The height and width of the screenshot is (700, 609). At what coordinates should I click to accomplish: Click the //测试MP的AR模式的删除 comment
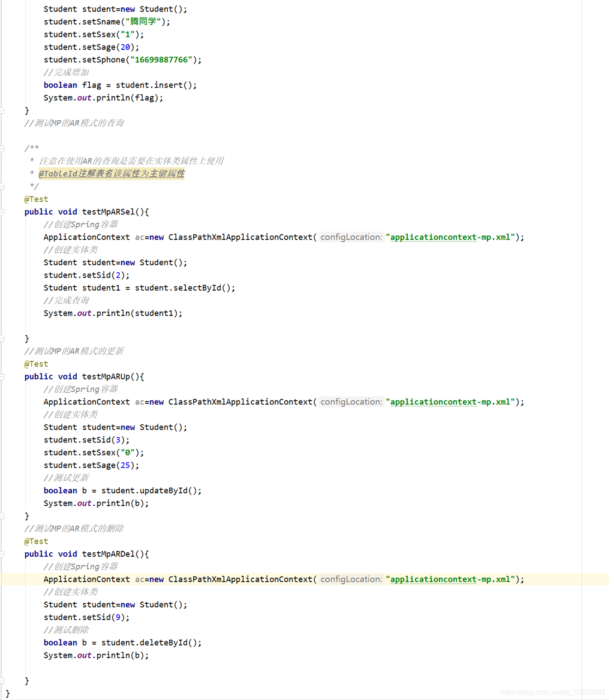coord(74,528)
